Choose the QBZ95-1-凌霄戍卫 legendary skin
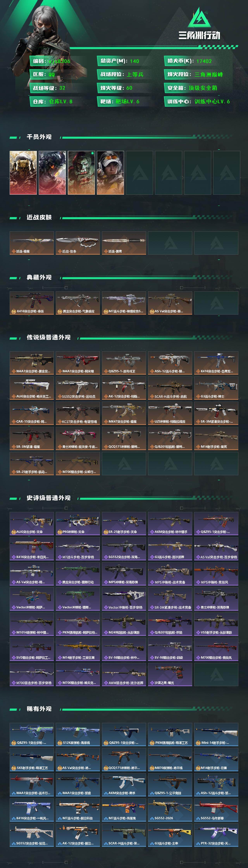Image resolution: width=248 pixels, height=868 pixels. 124,363
